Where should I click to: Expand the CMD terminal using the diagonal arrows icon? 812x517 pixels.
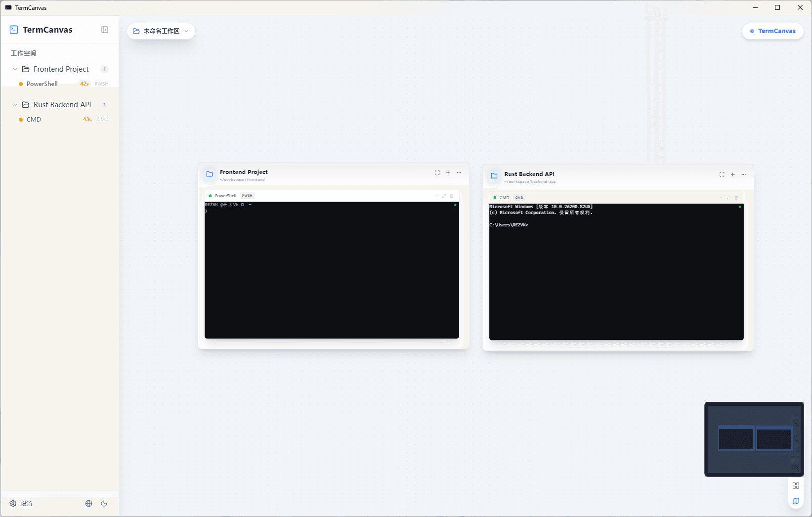point(728,197)
